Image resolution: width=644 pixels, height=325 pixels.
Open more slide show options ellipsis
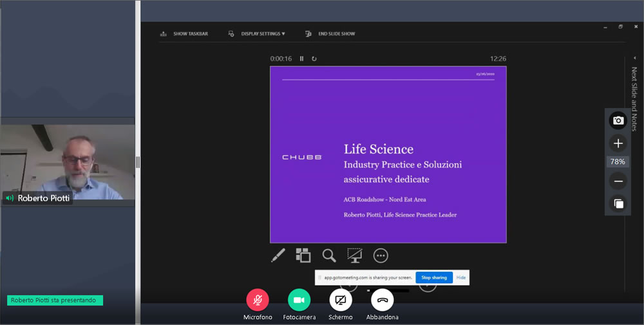(381, 255)
